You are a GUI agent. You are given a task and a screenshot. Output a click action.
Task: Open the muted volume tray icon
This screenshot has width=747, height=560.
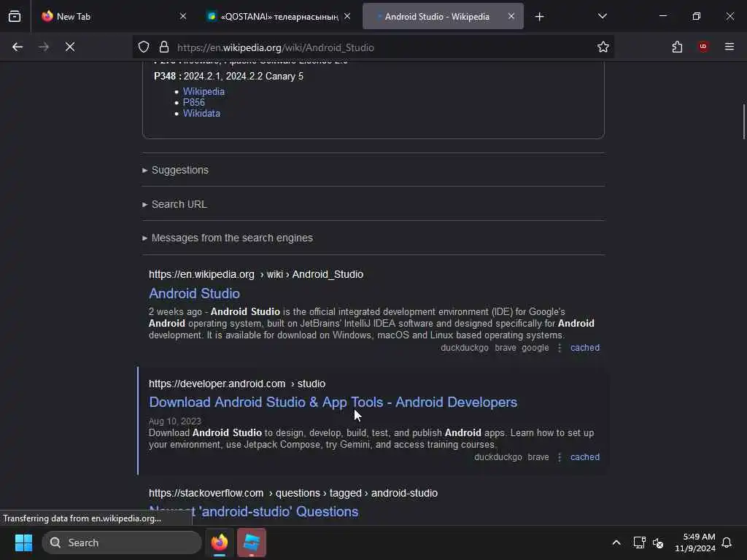(659, 542)
